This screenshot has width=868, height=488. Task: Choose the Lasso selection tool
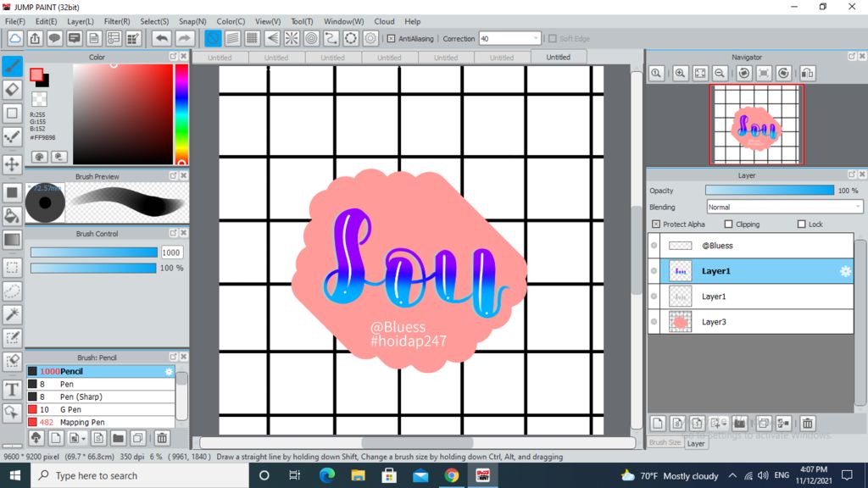(12, 291)
